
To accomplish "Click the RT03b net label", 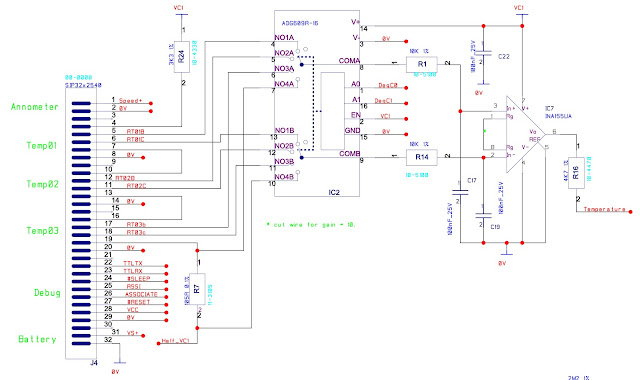I will click(136, 224).
